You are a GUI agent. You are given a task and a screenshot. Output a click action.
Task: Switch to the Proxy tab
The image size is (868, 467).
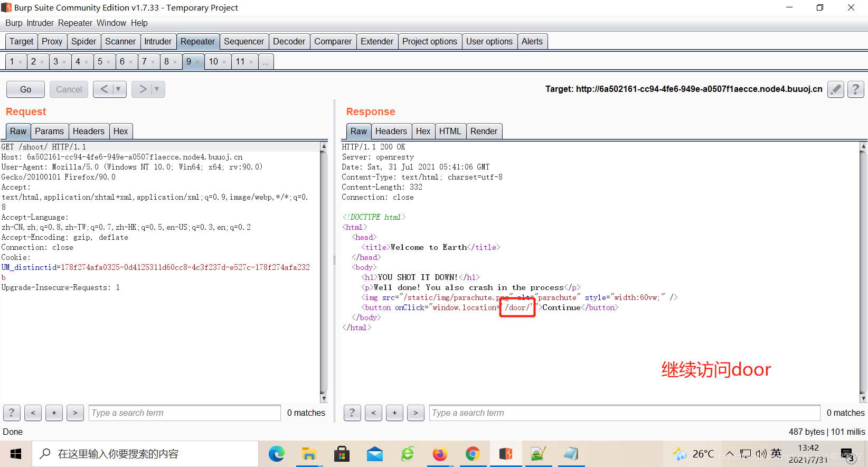click(52, 41)
